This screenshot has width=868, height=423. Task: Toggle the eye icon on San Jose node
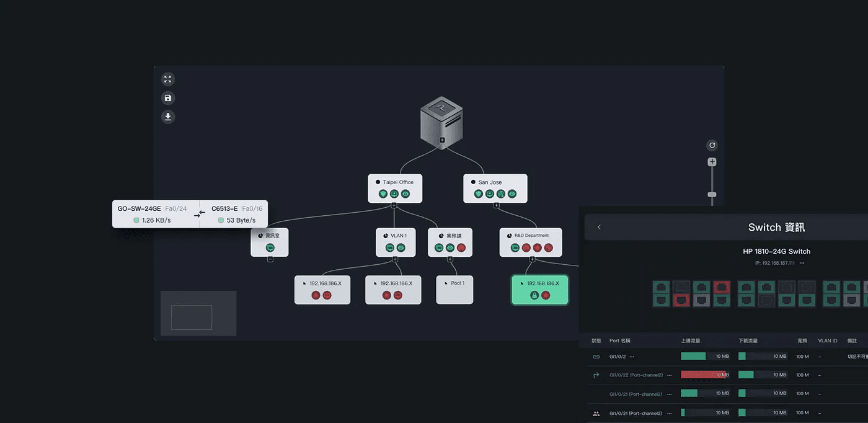tap(512, 194)
